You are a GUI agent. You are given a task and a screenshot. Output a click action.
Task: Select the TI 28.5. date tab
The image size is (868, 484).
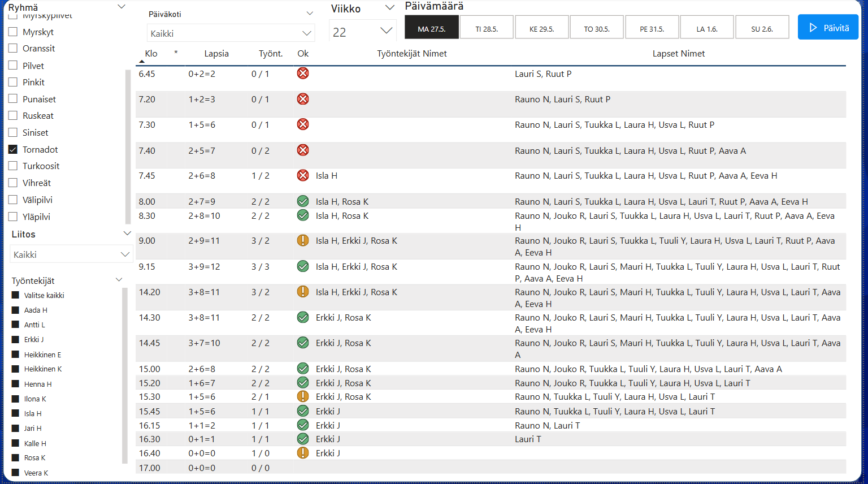487,28
